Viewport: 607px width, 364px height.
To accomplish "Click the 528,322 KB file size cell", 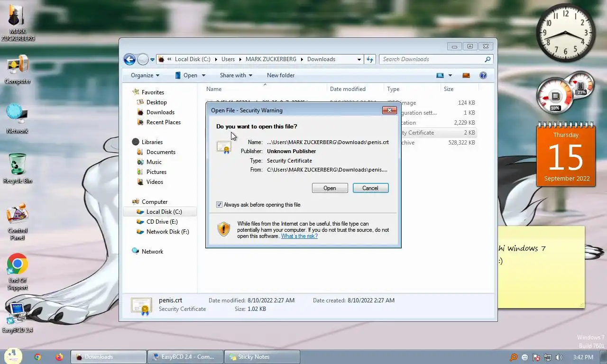I will click(461, 143).
